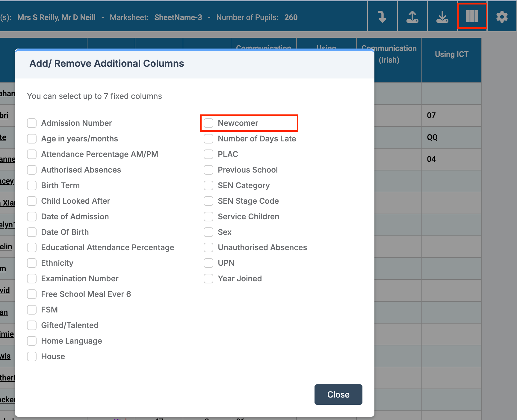Viewport: 517px width, 420px height.
Task: Tick the Admission Number checkbox
Action: [x=32, y=123]
